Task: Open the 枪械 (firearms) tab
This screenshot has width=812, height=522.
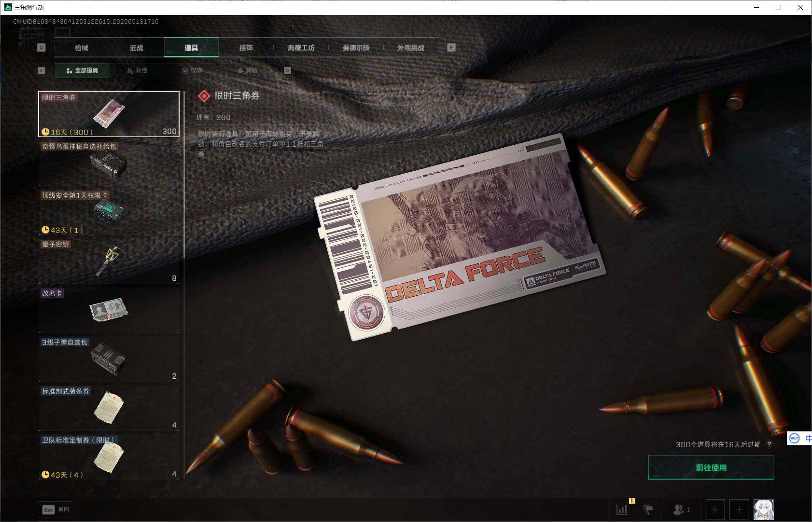Action: pyautogui.click(x=82, y=48)
